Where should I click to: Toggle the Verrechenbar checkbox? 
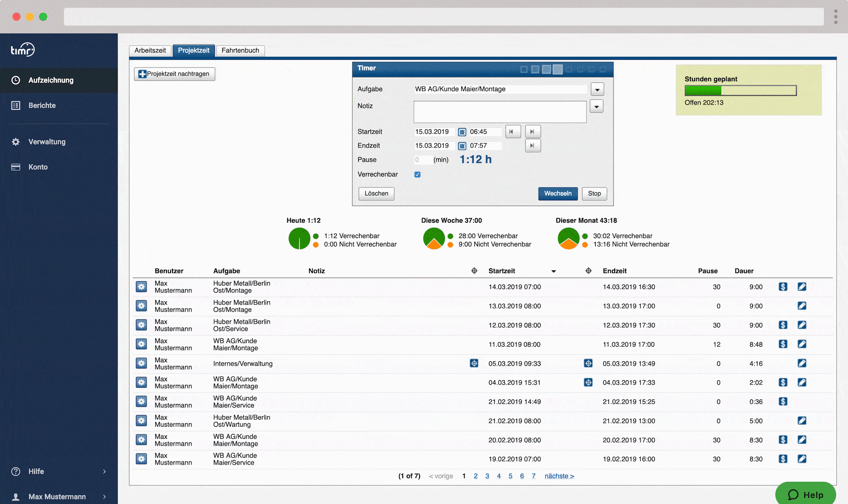coord(418,175)
